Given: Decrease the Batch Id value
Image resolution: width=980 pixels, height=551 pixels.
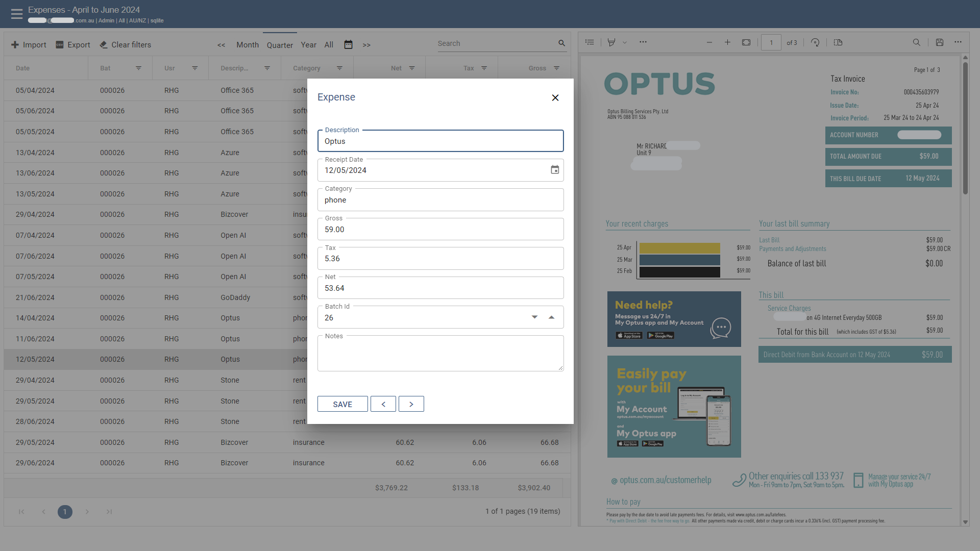Looking at the screenshot, I should [534, 317].
